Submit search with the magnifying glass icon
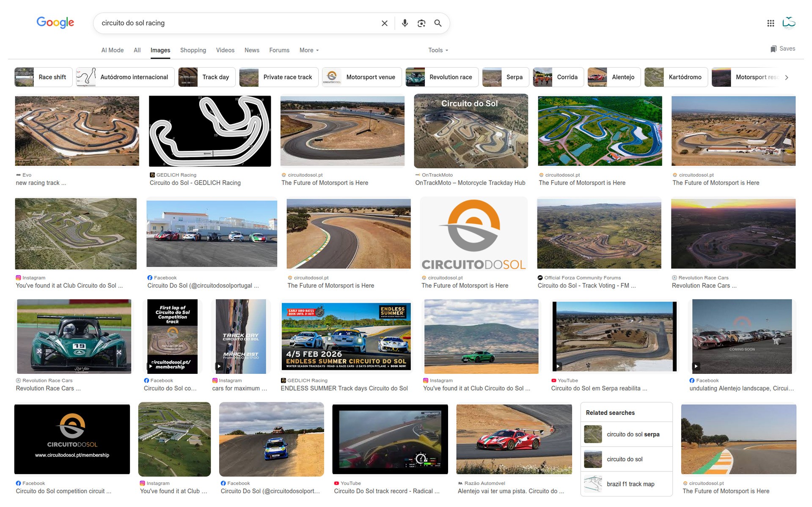 438,23
